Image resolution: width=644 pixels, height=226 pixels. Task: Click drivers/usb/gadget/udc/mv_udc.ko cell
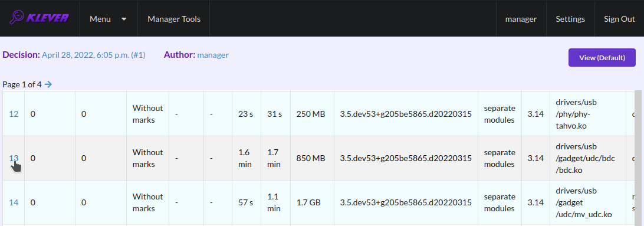(588, 202)
